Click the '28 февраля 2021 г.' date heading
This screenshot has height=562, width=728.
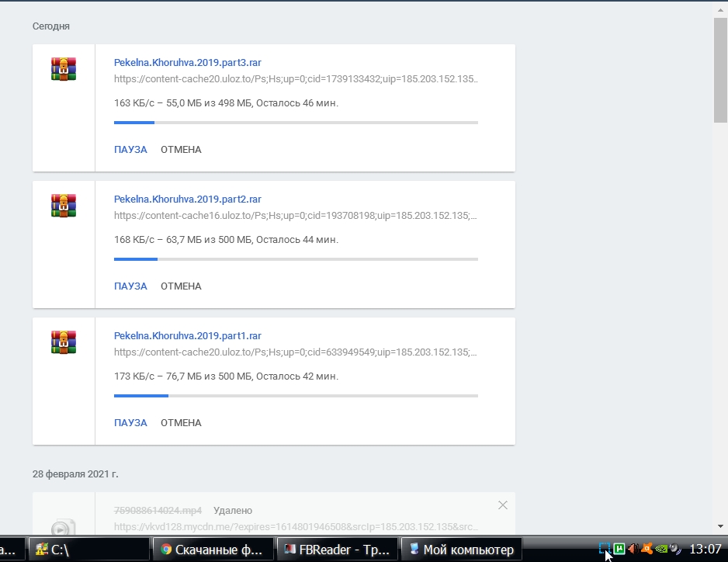pyautogui.click(x=75, y=474)
